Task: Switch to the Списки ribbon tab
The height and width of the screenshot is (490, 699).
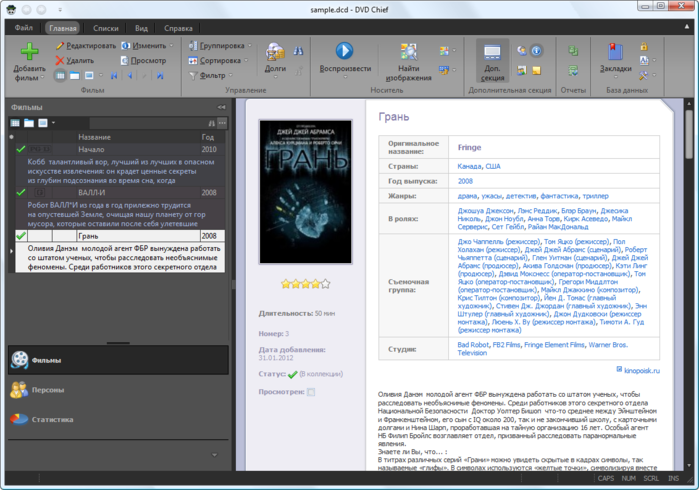Action: coord(106,28)
